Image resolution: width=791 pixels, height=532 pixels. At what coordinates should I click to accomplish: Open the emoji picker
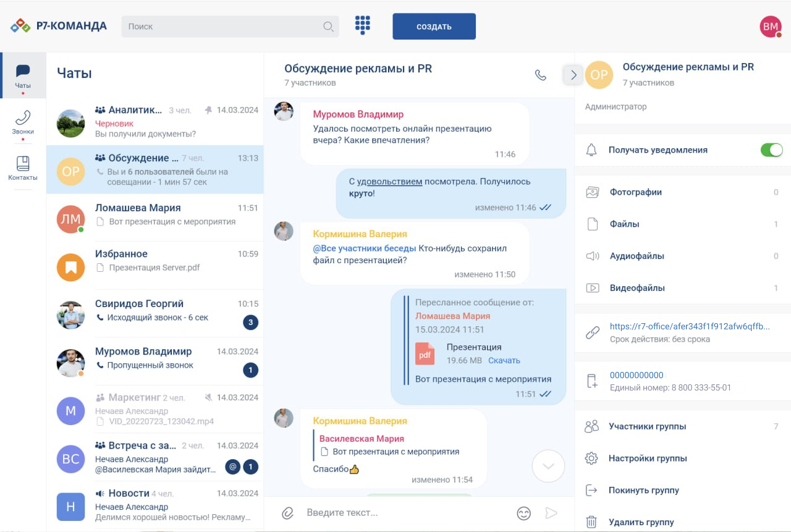523,513
